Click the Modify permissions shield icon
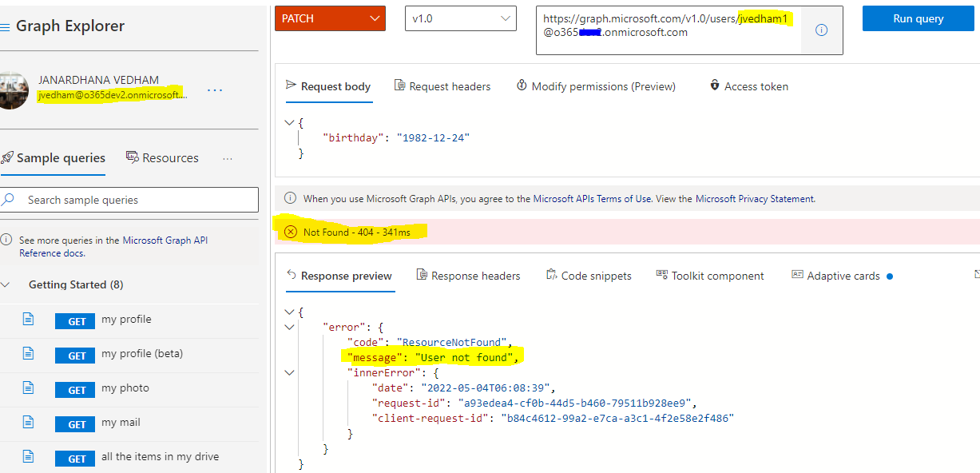The width and height of the screenshot is (980, 473). tap(522, 85)
